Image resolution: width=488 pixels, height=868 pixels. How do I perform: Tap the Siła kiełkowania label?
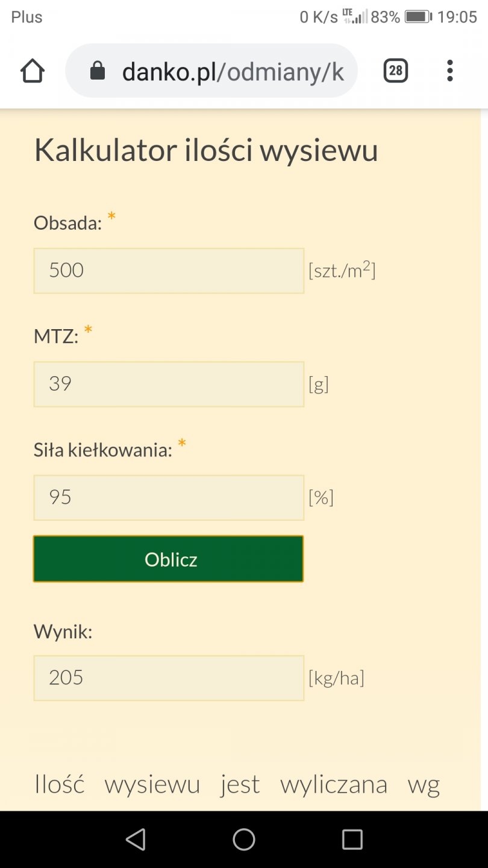click(x=103, y=450)
